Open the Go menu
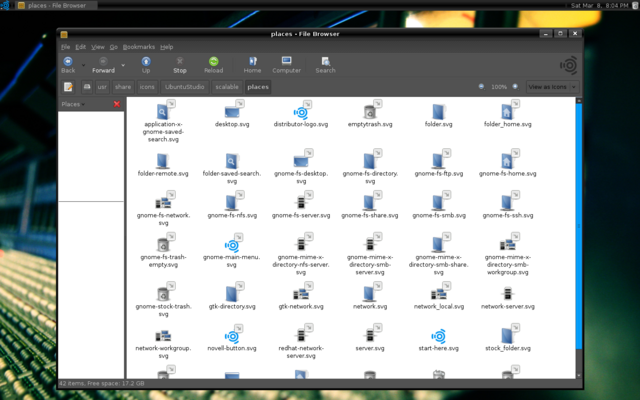This screenshot has height=400, width=640. tap(113, 47)
